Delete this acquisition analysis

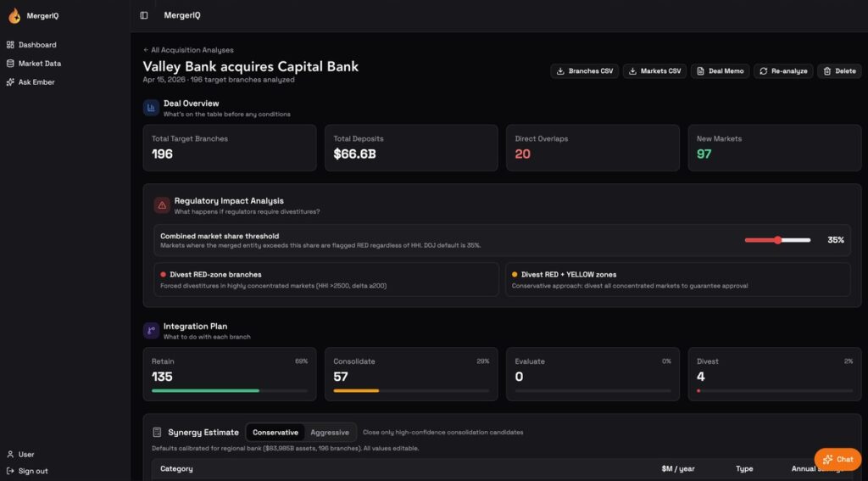click(839, 71)
